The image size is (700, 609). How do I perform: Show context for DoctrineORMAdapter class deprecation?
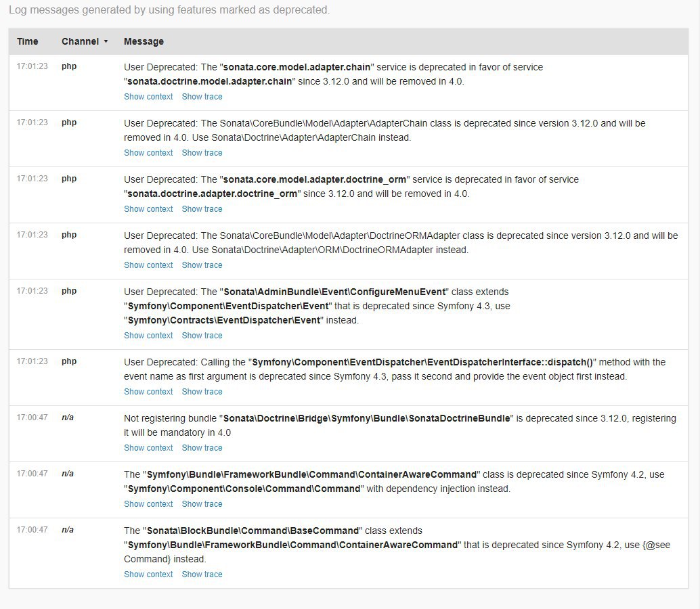point(148,265)
